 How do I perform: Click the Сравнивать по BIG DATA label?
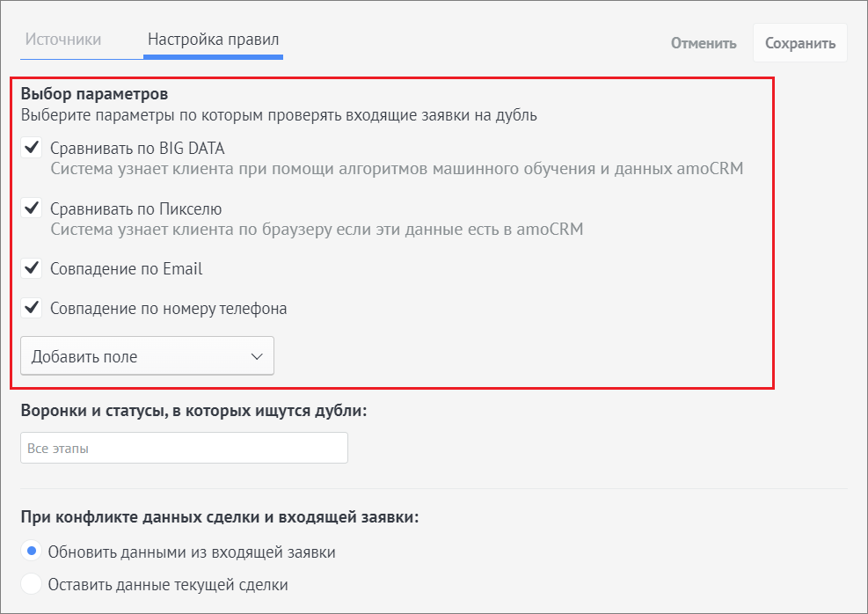click(x=137, y=149)
